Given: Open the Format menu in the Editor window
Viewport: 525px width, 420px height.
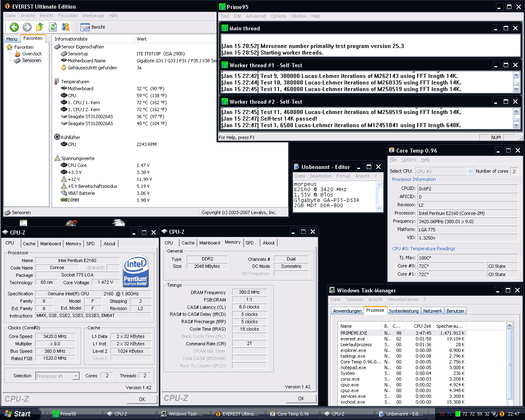Looking at the screenshot, I should (x=343, y=176).
